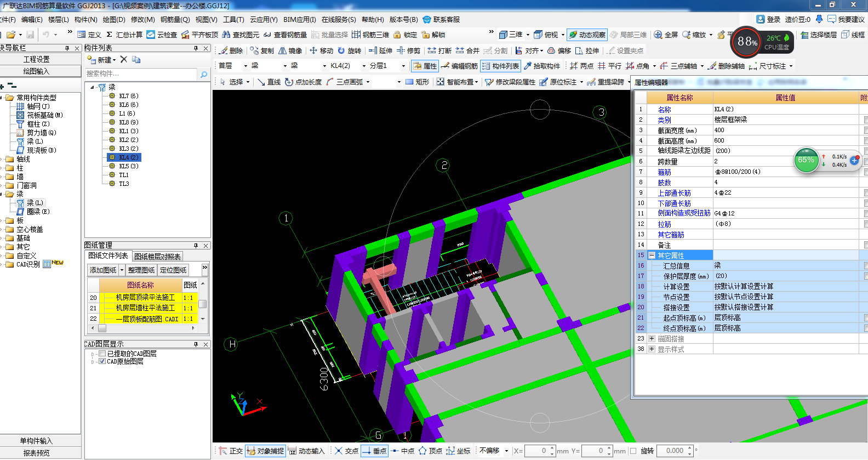Open the 对齐 align dropdown
868x460 pixels.
pyautogui.click(x=542, y=51)
